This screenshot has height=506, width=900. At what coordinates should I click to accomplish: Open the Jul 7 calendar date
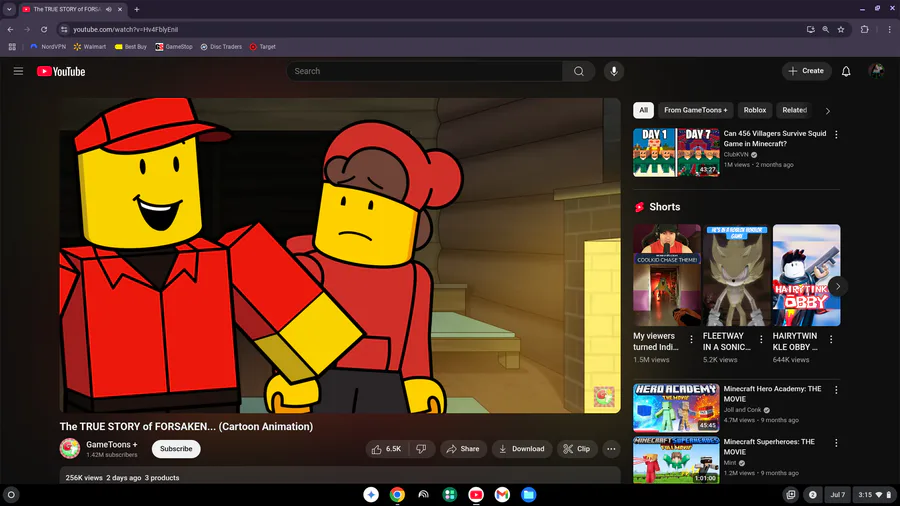838,495
